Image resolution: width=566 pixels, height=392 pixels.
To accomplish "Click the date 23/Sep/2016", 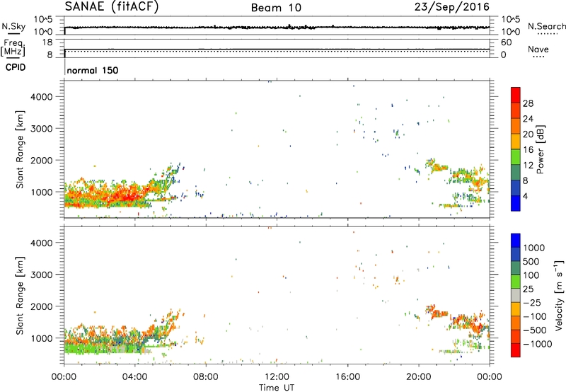I will click(452, 7).
